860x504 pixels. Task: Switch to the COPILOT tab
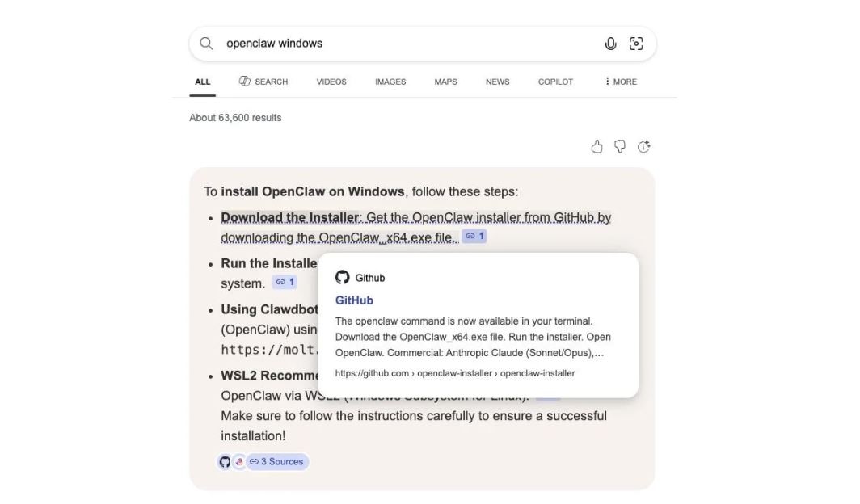tap(555, 81)
